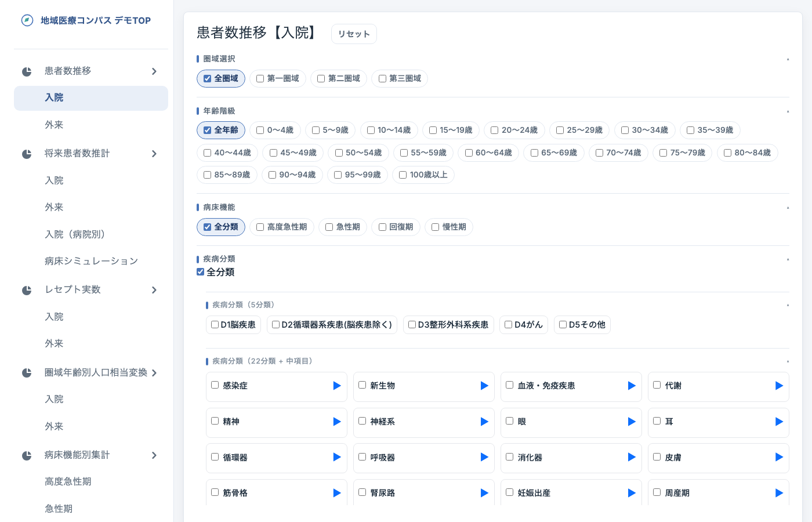
Task: Uncheck the 全圏域 checkbox
Action: (x=207, y=79)
